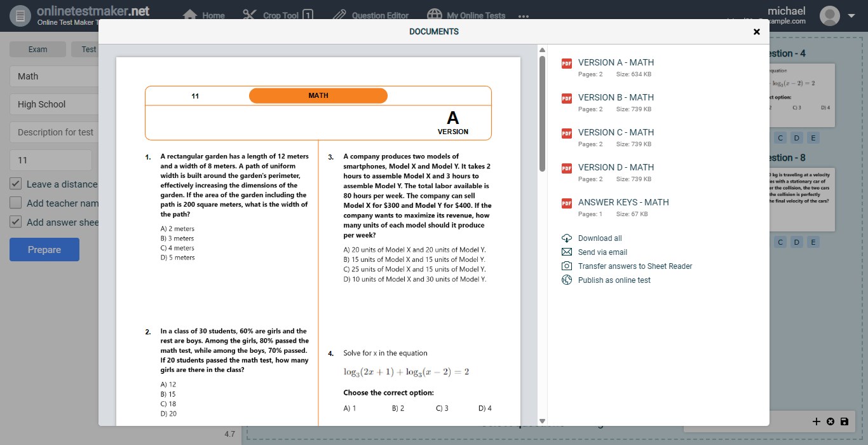
Task: Toggle the Add answer sheet checkbox
Action: pyautogui.click(x=16, y=222)
